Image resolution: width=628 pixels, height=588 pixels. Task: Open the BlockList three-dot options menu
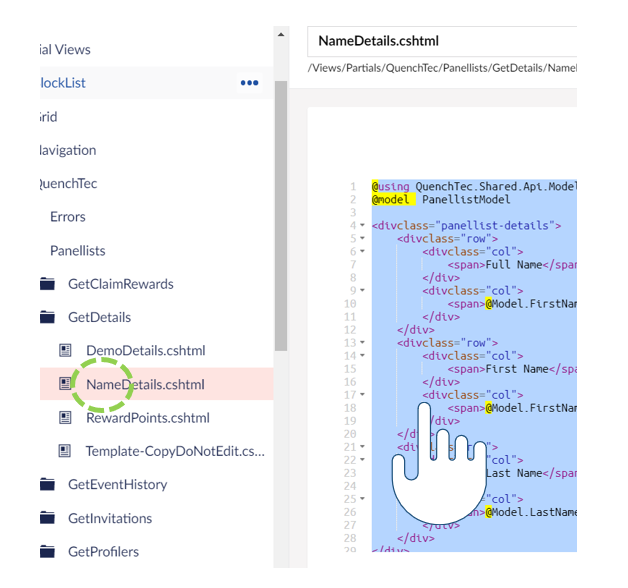(249, 83)
